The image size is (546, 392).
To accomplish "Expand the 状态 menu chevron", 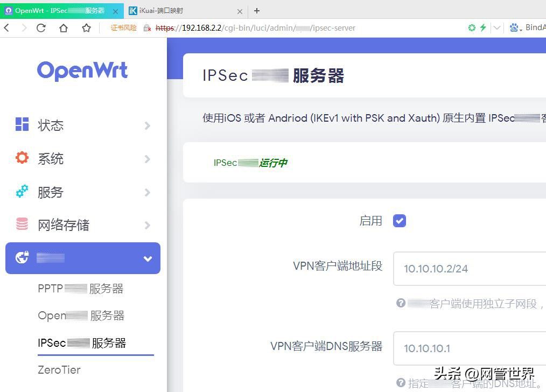I will (148, 125).
